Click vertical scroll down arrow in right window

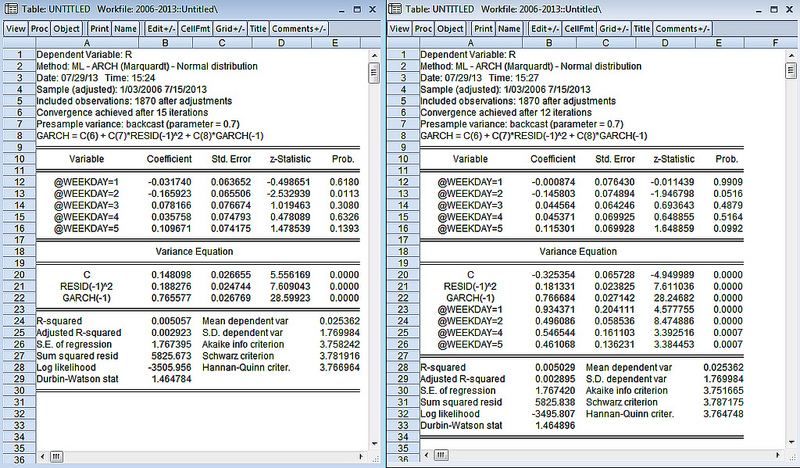(x=791, y=442)
